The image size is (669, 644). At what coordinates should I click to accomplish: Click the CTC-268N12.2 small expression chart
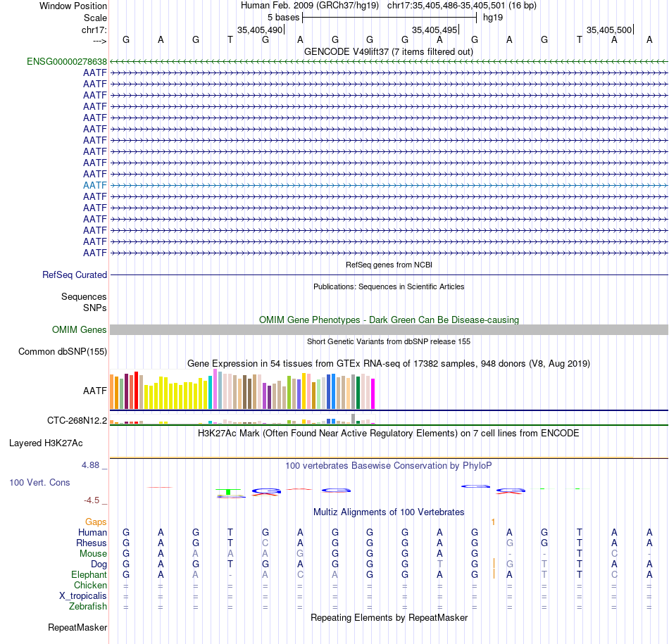click(x=242, y=419)
